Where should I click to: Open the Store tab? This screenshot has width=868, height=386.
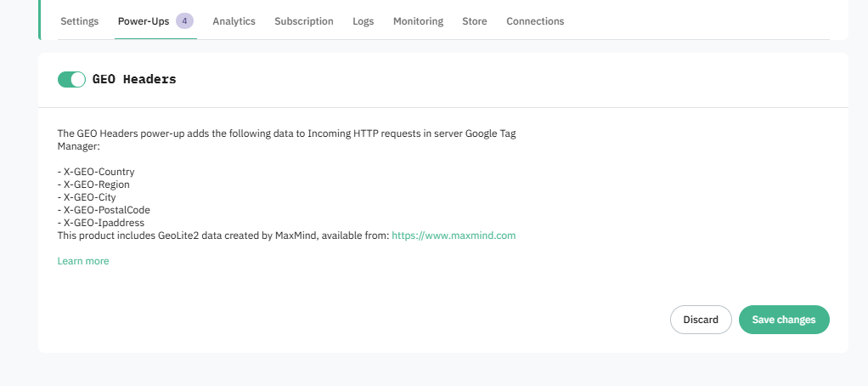tap(475, 21)
